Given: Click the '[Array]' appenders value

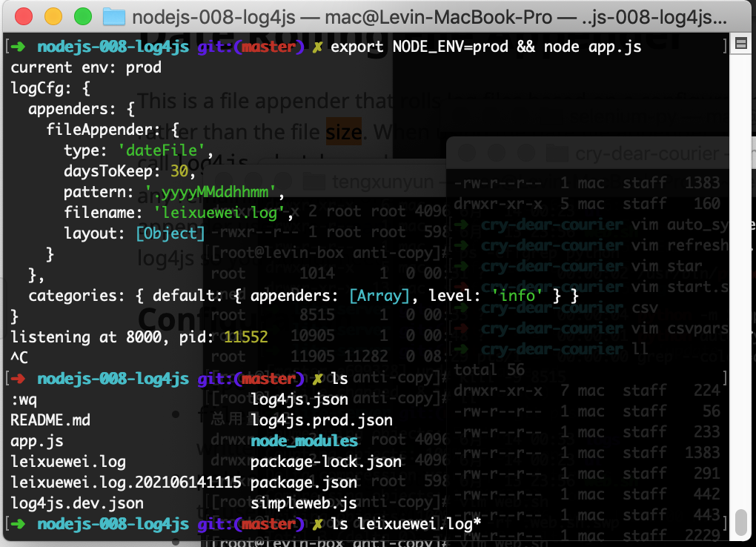Looking at the screenshot, I should (379, 296).
